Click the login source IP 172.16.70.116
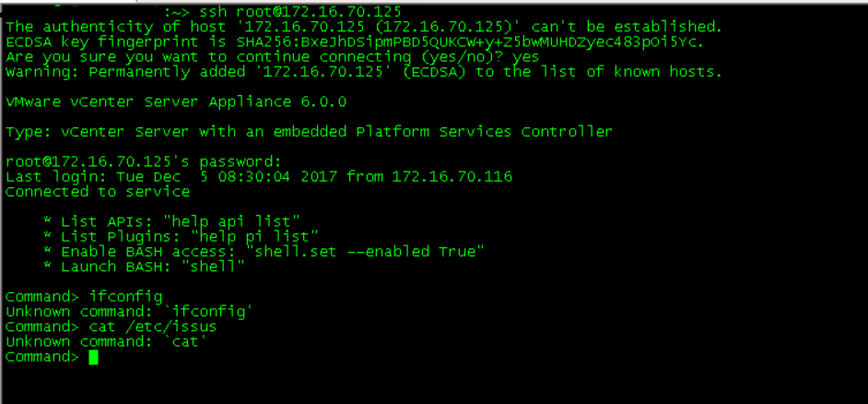 coord(452,177)
